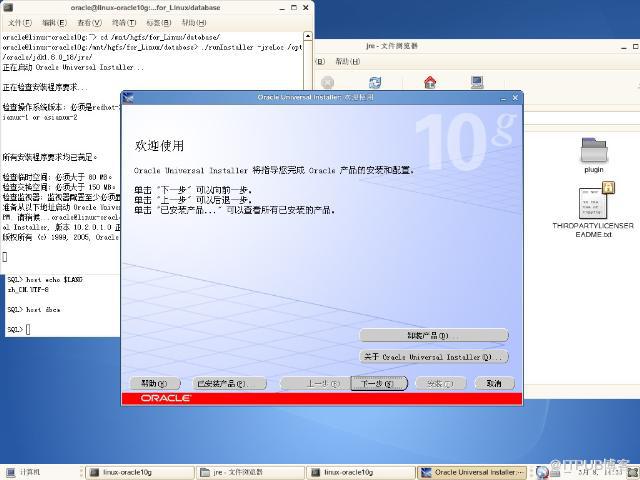Click the 'SQL> host echo $LANG' terminal line
This screenshot has width=640, height=480.
coord(45,280)
